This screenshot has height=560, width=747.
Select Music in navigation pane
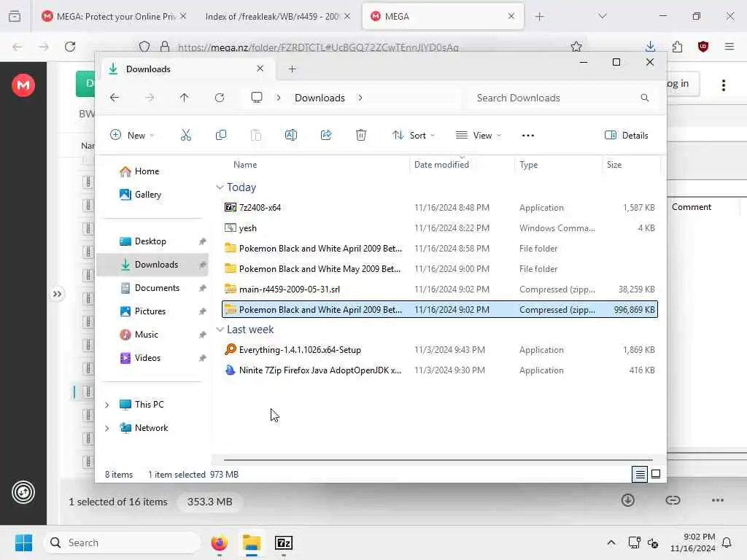[146, 334]
